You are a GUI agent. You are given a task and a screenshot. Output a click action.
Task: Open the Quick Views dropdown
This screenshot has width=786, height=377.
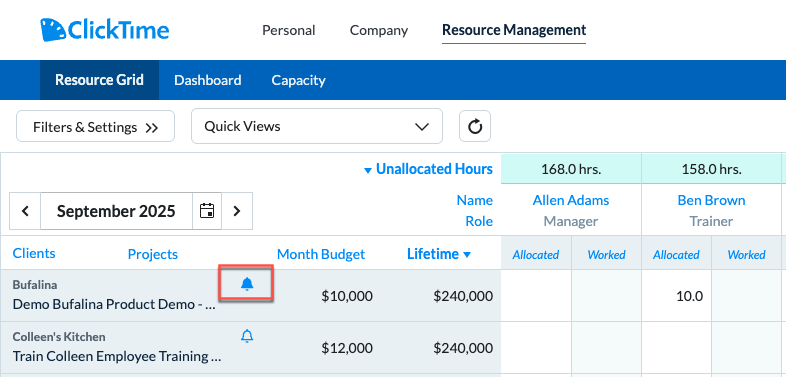tap(317, 126)
